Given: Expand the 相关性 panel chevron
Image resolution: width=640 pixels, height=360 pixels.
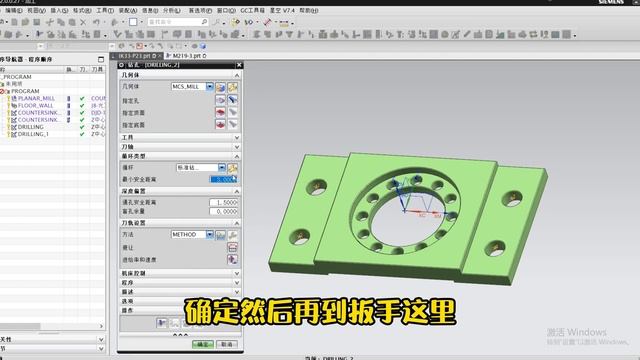Looking at the screenshot, I should [x=101, y=339].
